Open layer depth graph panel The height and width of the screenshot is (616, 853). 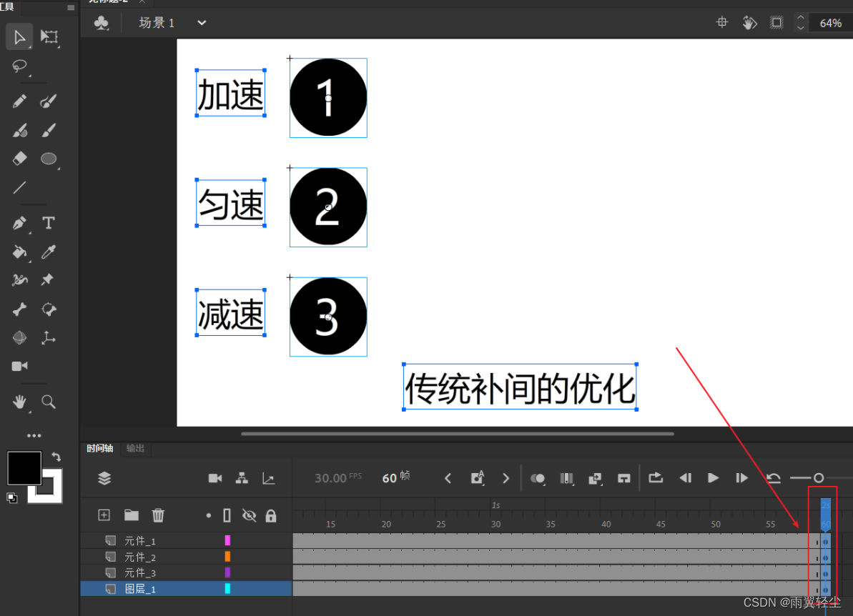pyautogui.click(x=268, y=479)
